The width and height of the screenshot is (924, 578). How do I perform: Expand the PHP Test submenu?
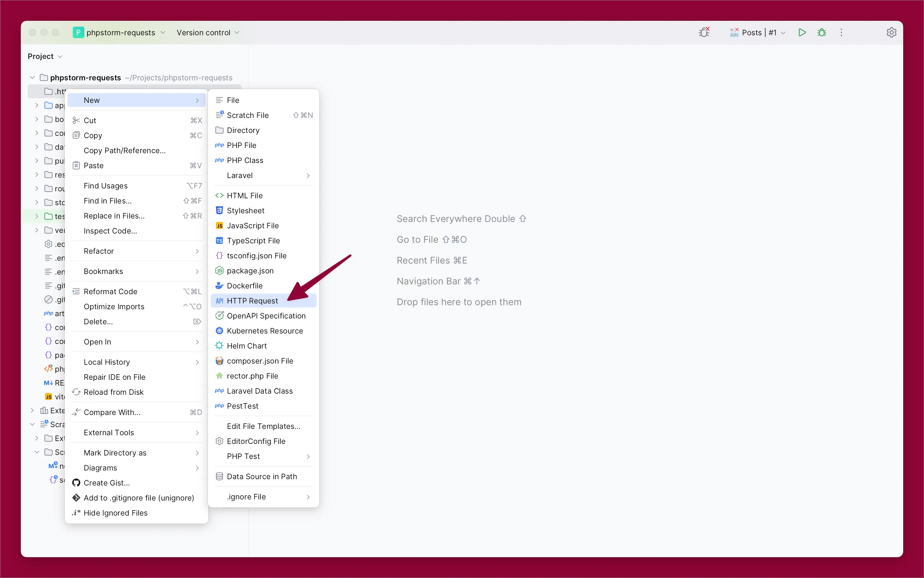point(263,456)
